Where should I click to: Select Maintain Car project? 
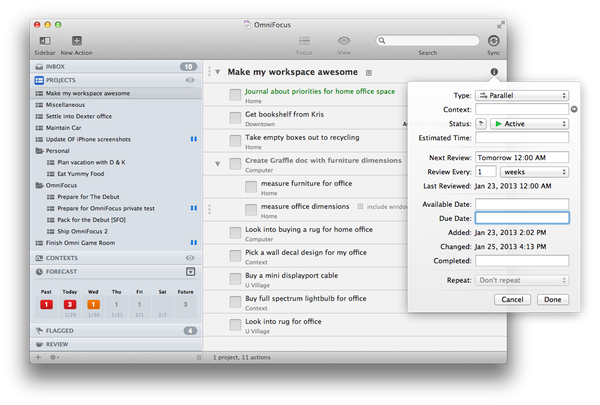tap(116, 128)
